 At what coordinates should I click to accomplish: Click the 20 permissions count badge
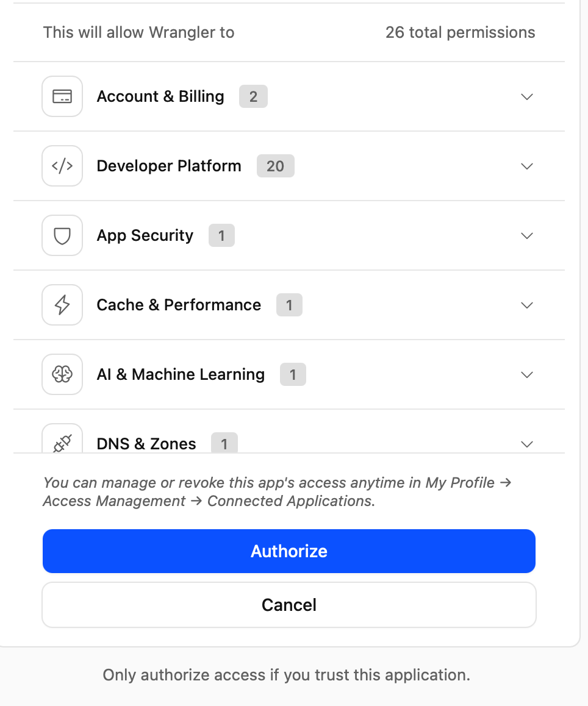tap(275, 166)
